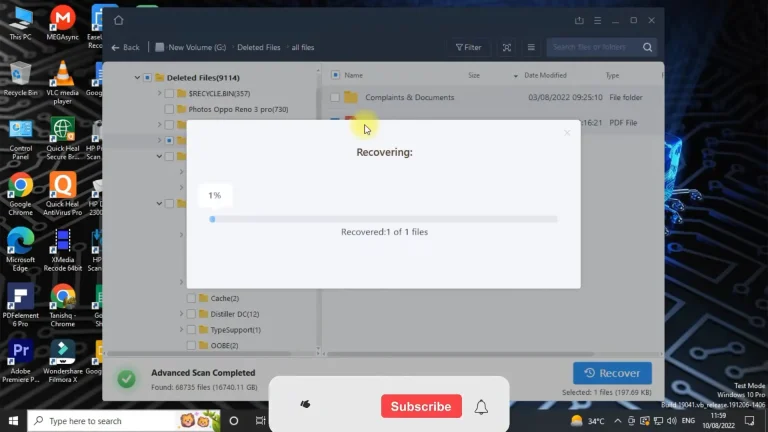This screenshot has width=768, height=432.
Task: Open the Windows Start menu
Action: pyautogui.click(x=13, y=421)
